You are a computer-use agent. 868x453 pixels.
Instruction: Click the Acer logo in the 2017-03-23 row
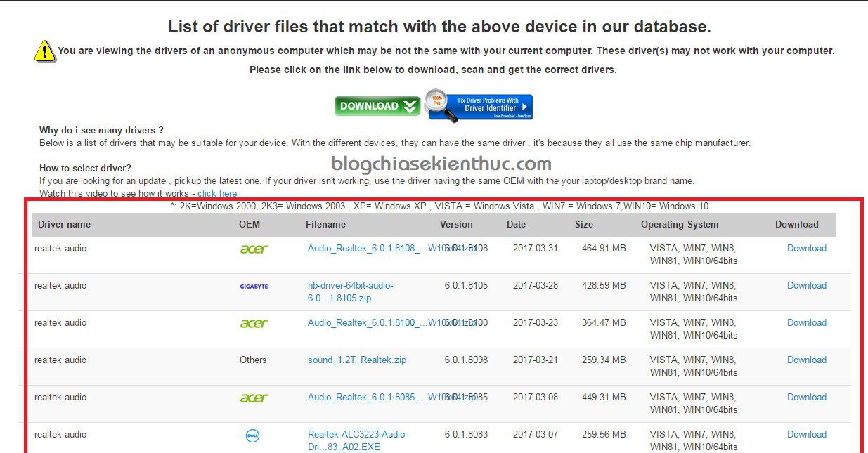pyautogui.click(x=253, y=323)
